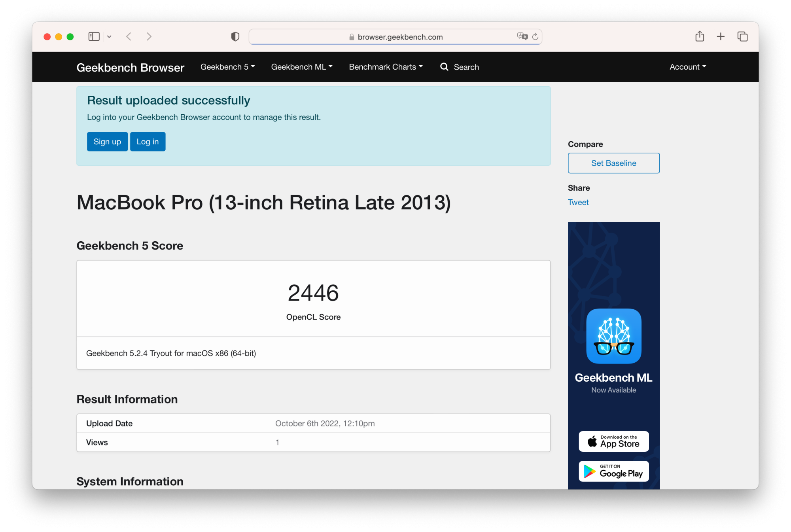Open the privacy shield report icon
Image resolution: width=791 pixels, height=532 pixels.
pyautogui.click(x=235, y=37)
